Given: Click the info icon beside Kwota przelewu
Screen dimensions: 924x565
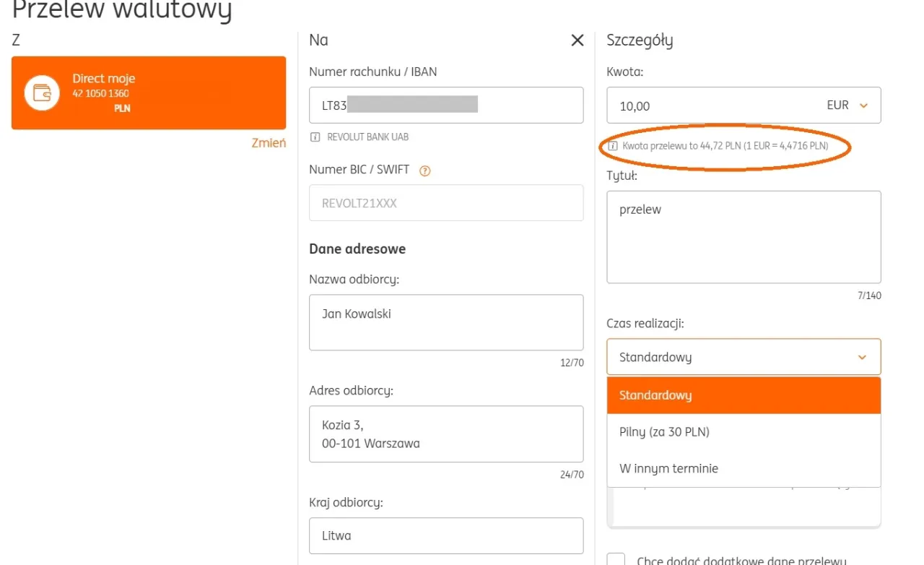Looking at the screenshot, I should point(613,146).
